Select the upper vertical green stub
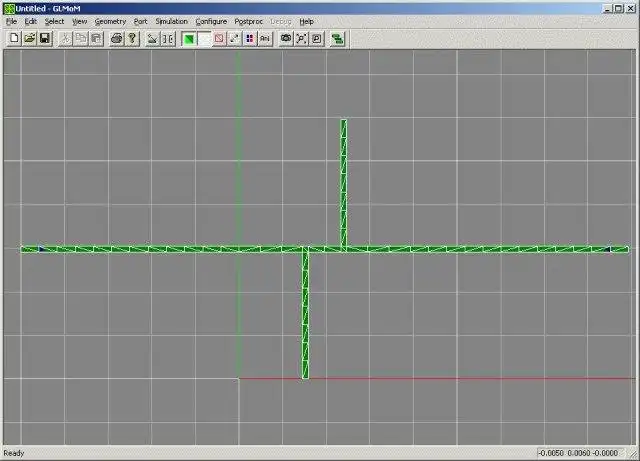This screenshot has height=461, width=640. [344, 183]
